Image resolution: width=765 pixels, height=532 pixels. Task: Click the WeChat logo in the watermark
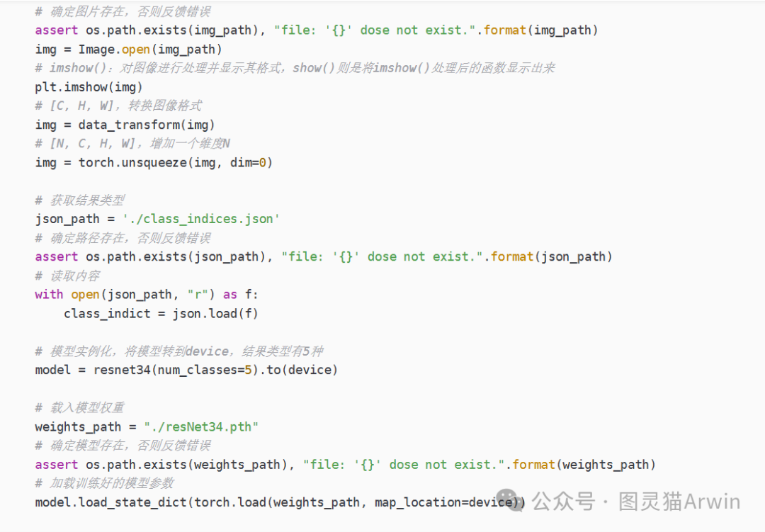coord(510,502)
